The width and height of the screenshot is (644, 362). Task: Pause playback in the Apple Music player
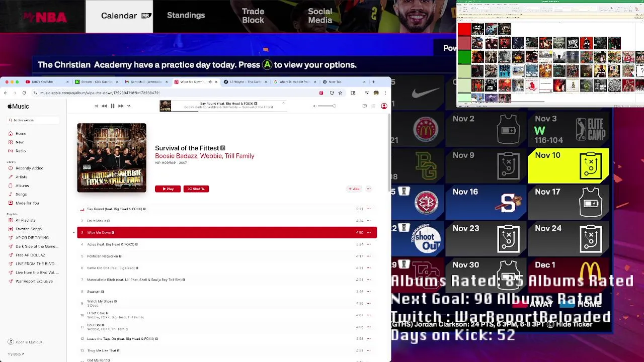pyautogui.click(x=112, y=106)
